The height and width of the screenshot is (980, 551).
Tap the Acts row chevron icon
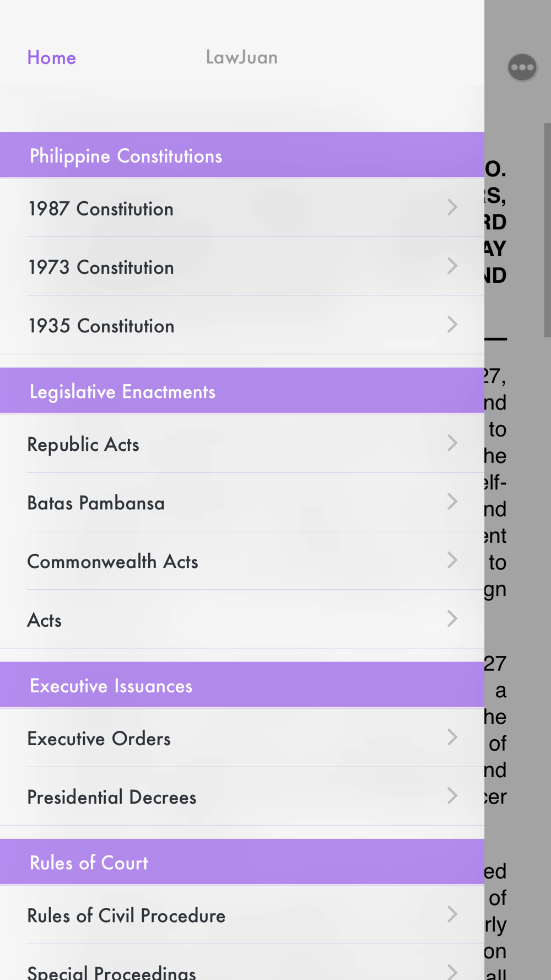coord(452,619)
